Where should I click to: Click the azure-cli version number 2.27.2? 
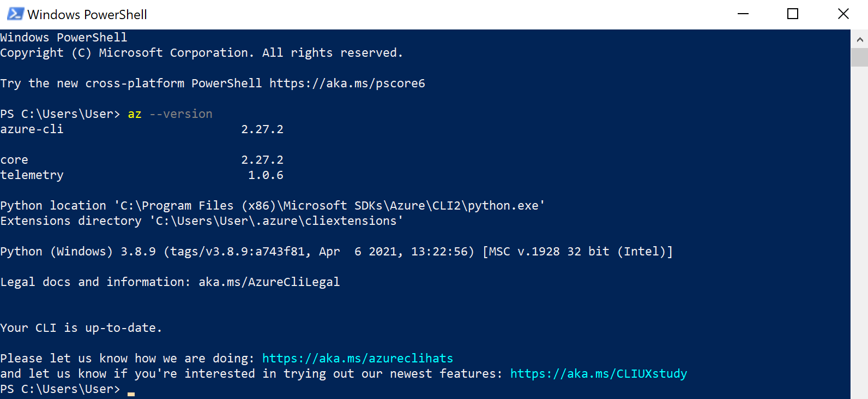point(262,129)
